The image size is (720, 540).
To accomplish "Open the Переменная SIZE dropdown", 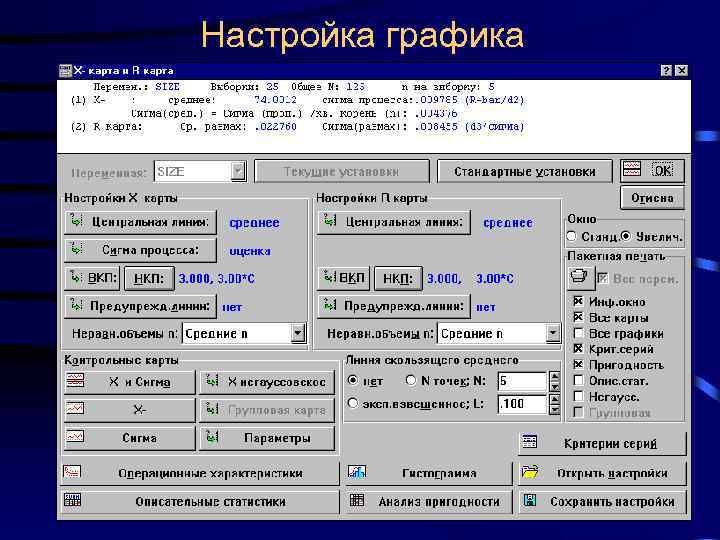I will 238,171.
